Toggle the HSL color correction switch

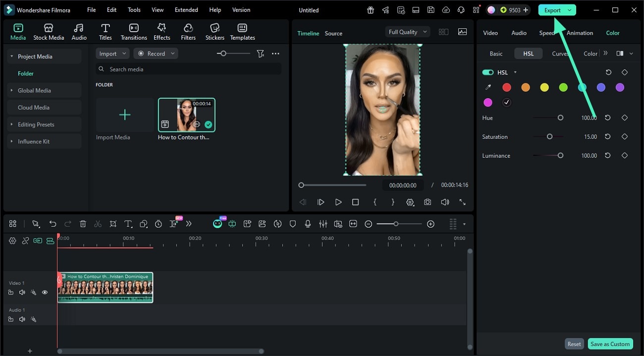pyautogui.click(x=487, y=72)
